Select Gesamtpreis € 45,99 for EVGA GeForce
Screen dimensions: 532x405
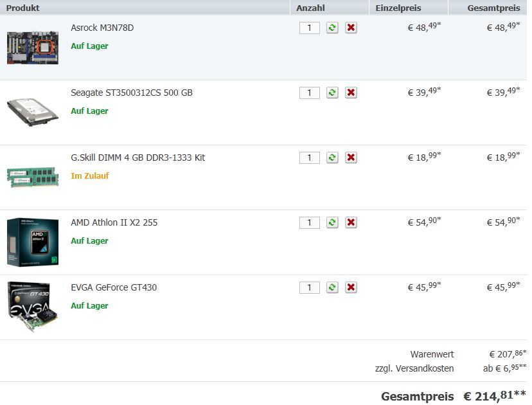tap(503, 287)
